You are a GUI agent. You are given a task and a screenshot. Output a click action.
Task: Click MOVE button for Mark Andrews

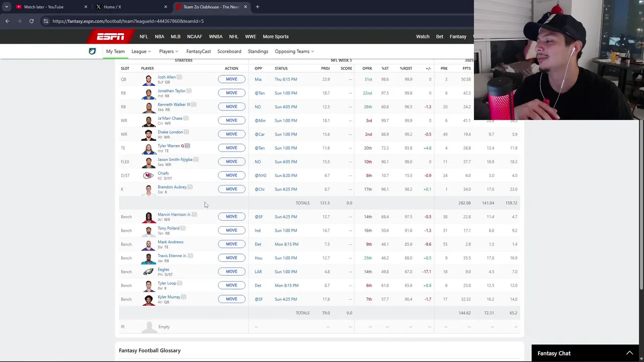pos(231,244)
